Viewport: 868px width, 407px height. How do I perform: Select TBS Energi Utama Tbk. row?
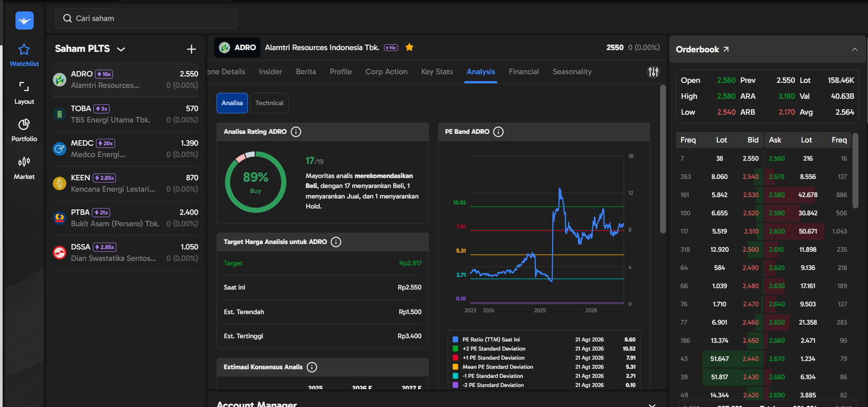click(126, 114)
